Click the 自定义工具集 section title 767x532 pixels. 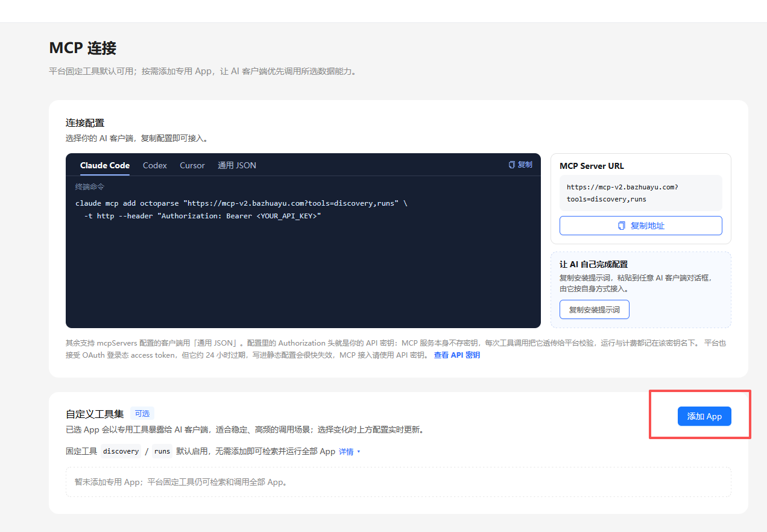click(95, 414)
